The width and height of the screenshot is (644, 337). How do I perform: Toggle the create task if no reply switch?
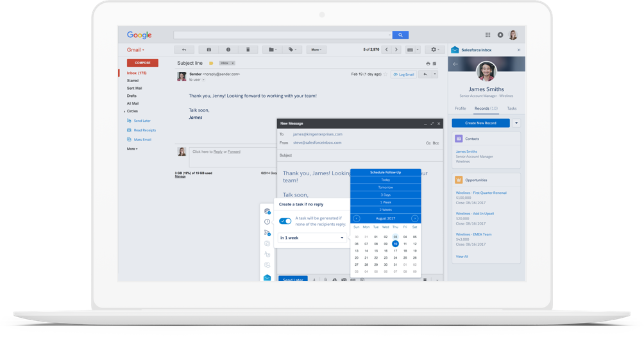point(285,221)
